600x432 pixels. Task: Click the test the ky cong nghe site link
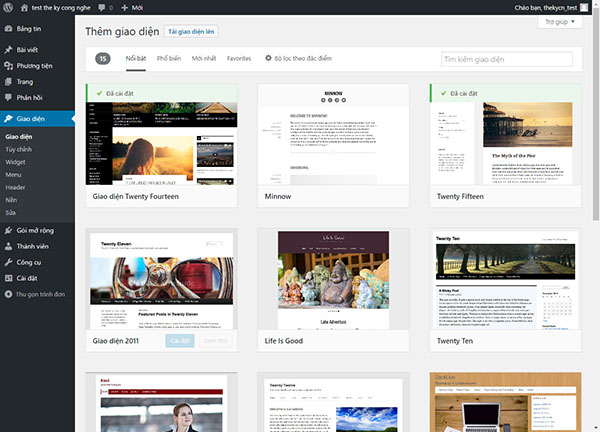point(61,8)
